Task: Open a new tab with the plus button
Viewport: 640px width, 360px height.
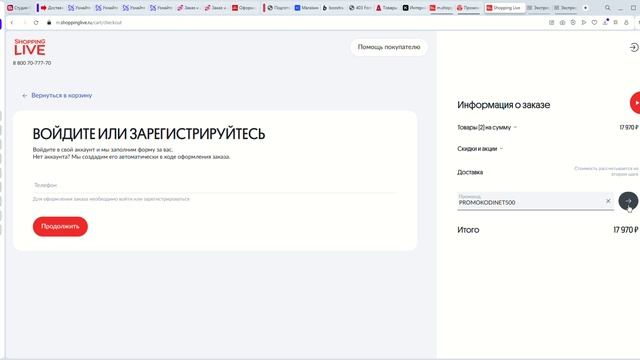Action: tap(585, 8)
